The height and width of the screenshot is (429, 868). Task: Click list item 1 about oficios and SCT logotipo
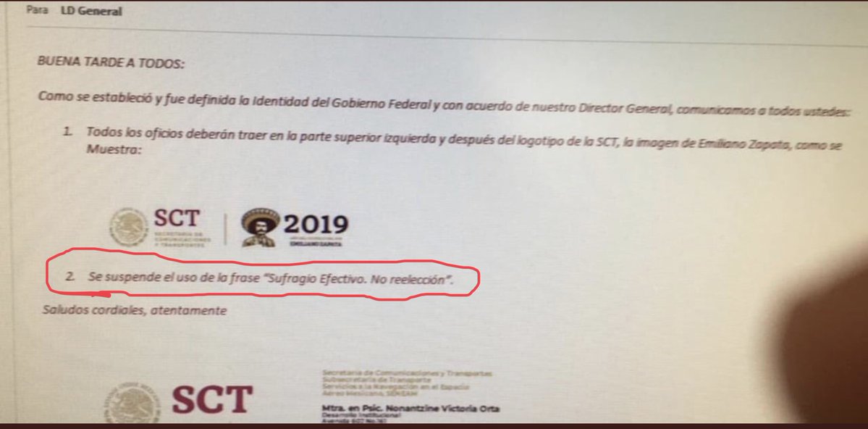(x=453, y=141)
